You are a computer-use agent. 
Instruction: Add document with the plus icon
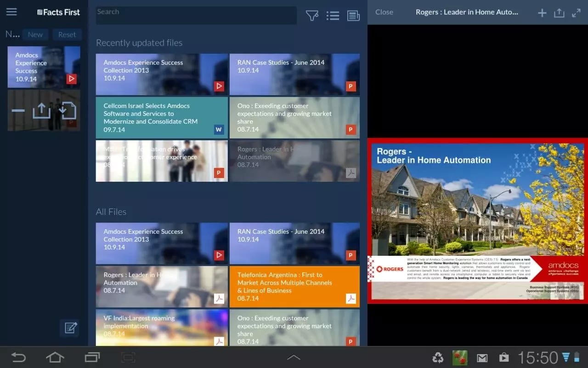(x=542, y=13)
